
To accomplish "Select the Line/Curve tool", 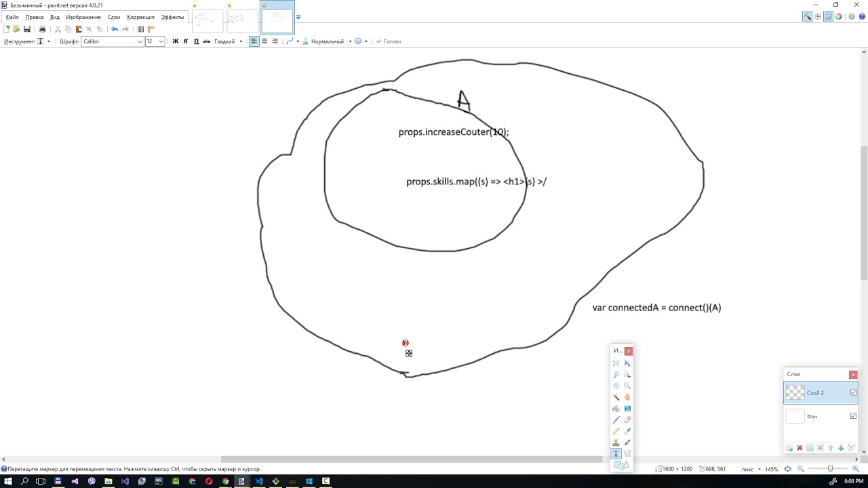I will [627, 453].
